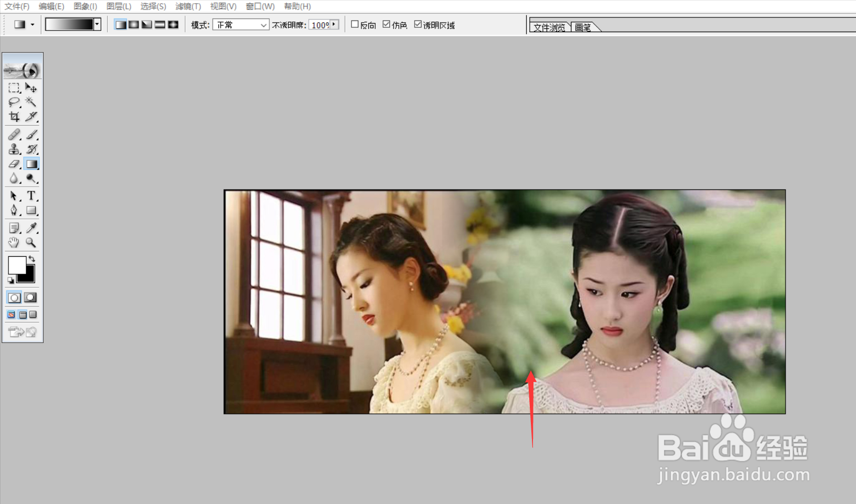Select the Notes tool
The height and width of the screenshot is (504, 856).
pos(14,228)
